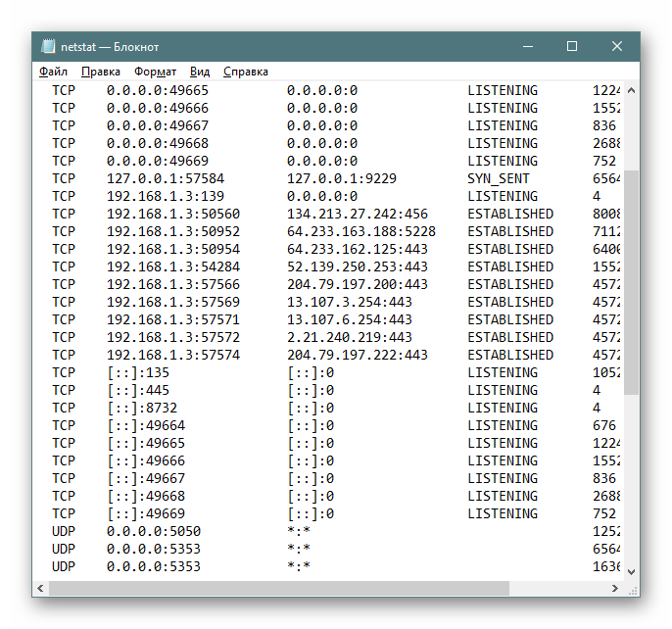Click LISTENING state in the [::]:8732 row

503,408
